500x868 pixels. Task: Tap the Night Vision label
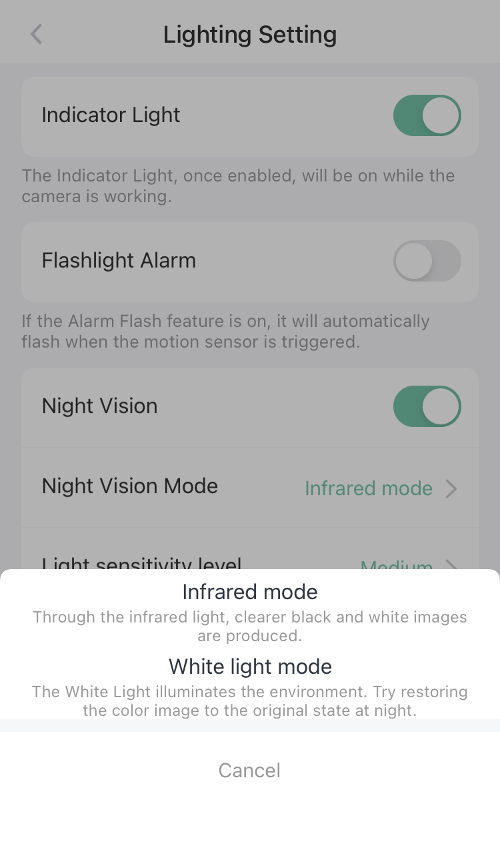(100, 406)
